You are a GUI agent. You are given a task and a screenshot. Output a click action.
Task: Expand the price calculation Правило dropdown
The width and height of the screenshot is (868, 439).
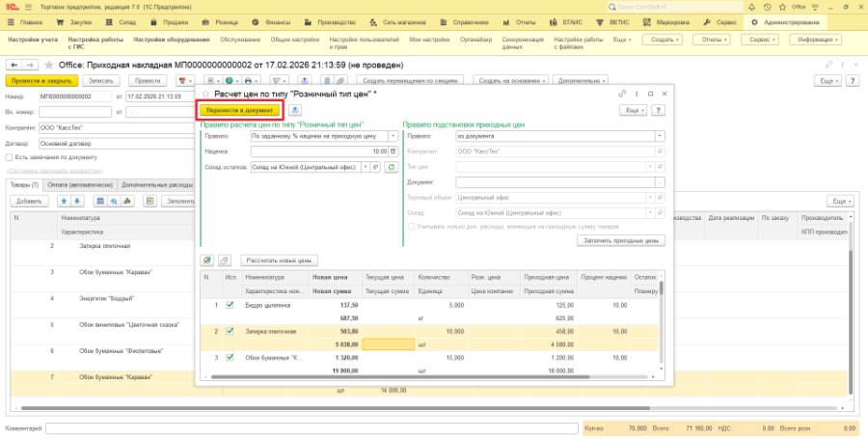click(x=393, y=136)
